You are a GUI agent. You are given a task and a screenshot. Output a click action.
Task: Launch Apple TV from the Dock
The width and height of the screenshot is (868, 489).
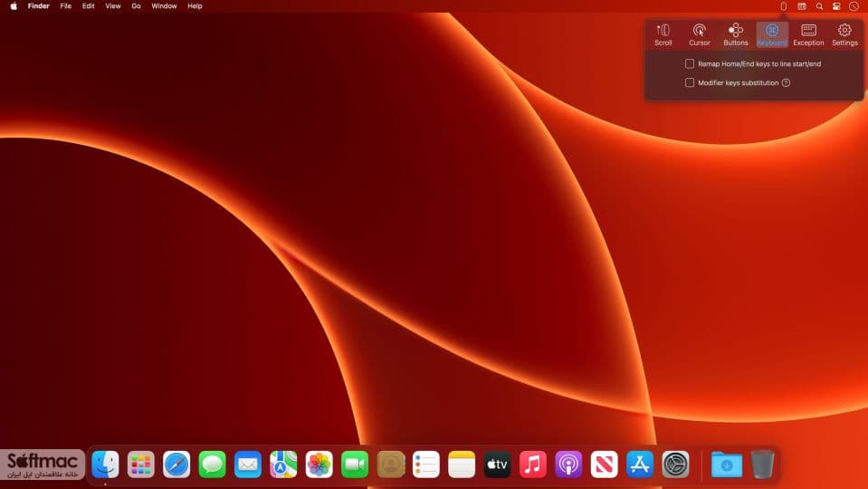coord(497,464)
